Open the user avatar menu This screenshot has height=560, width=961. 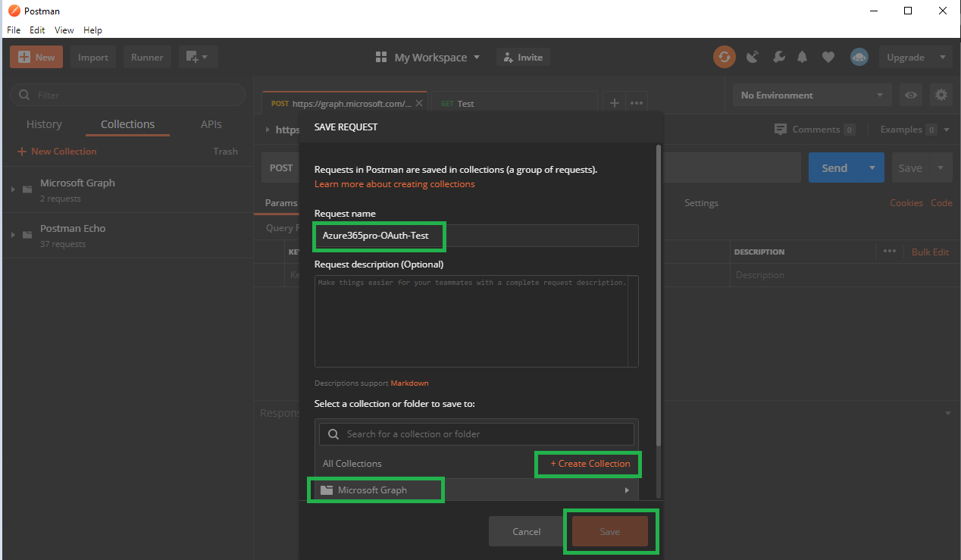pos(859,57)
